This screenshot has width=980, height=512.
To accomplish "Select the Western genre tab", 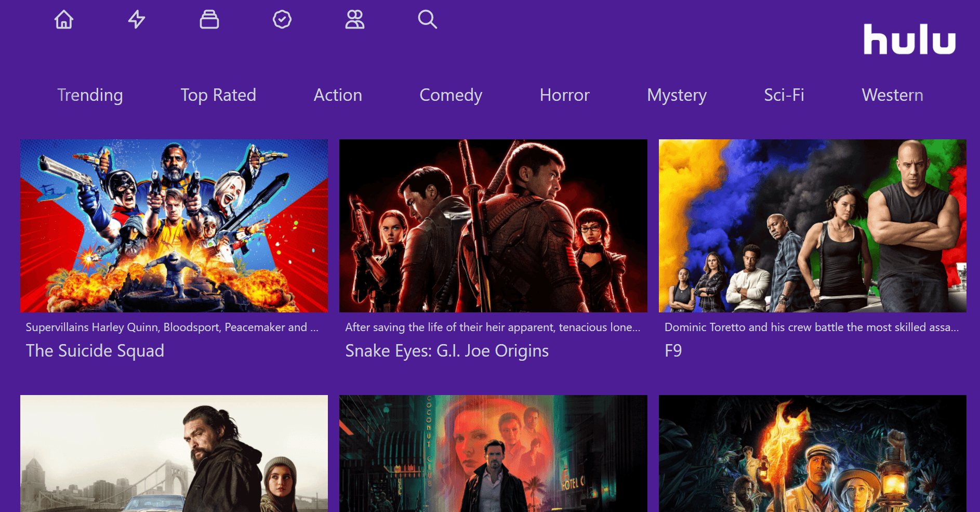I will (x=893, y=95).
